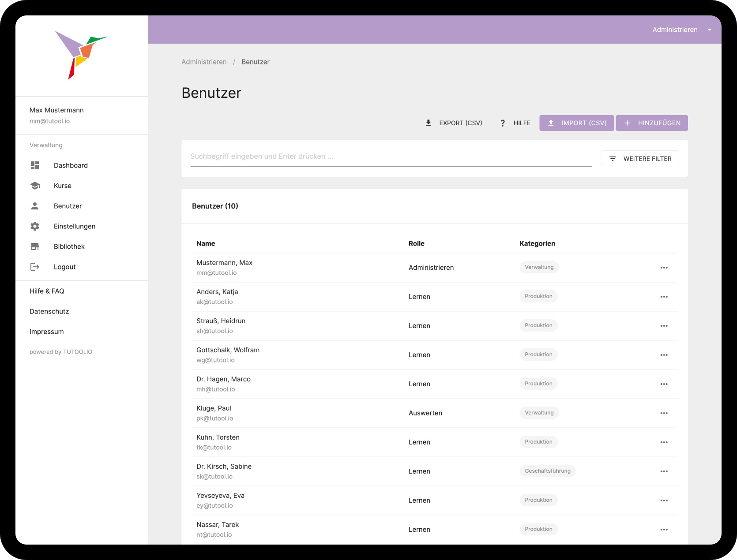Viewport: 737px width, 560px height.
Task: Open row options for Dr. Kirsch, Sabine
Action: click(664, 471)
